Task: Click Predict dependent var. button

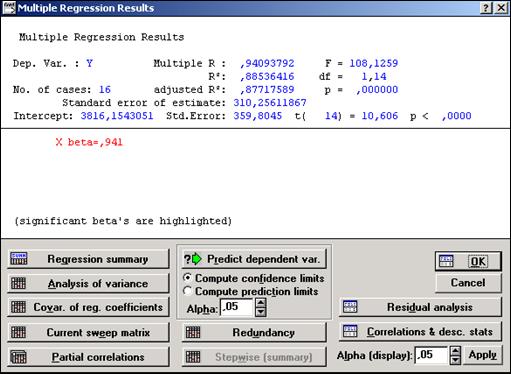Action: pos(254,259)
